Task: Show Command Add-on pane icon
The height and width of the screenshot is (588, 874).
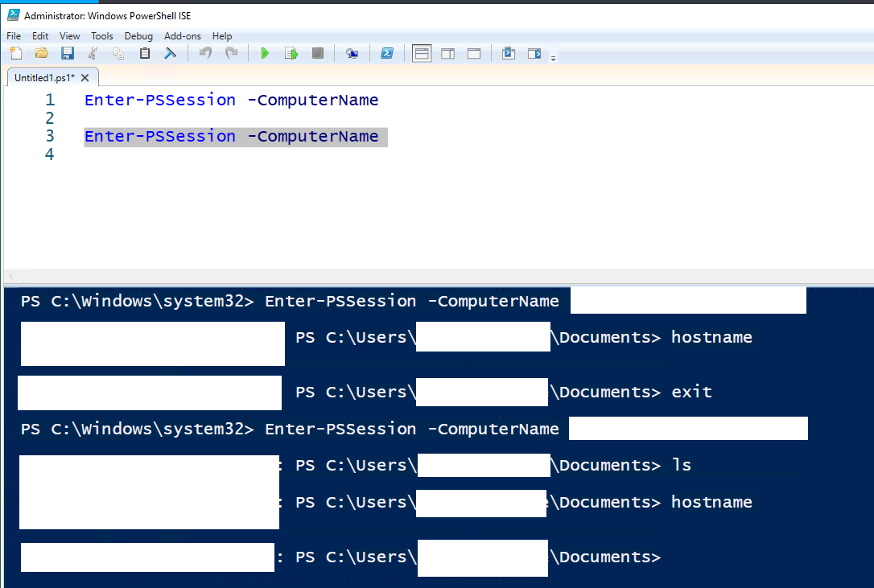Action: tap(534, 54)
